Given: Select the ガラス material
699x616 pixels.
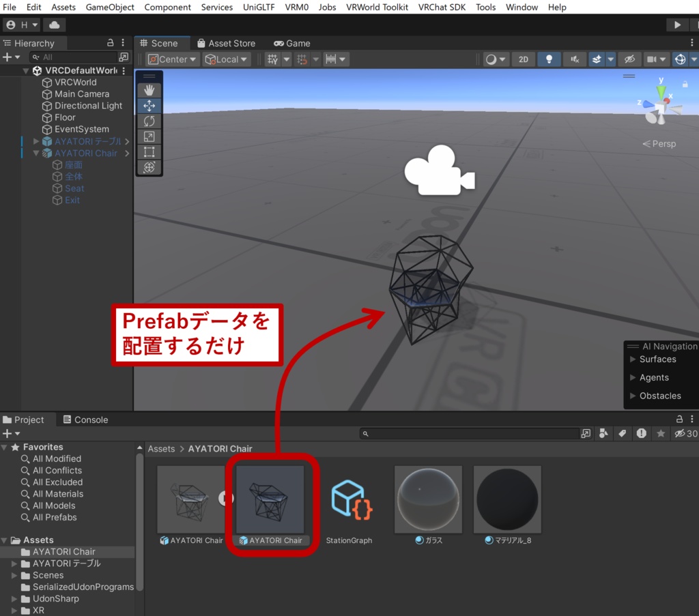Looking at the screenshot, I should click(x=429, y=506).
